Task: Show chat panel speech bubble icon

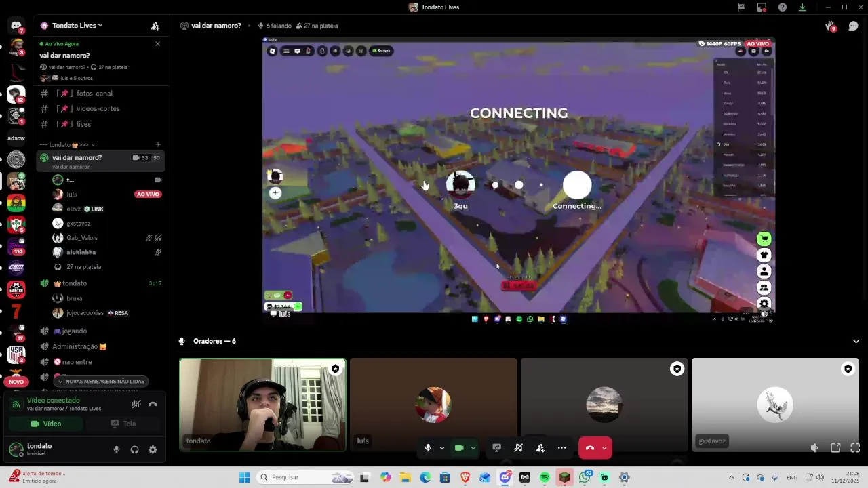Action: tap(853, 26)
